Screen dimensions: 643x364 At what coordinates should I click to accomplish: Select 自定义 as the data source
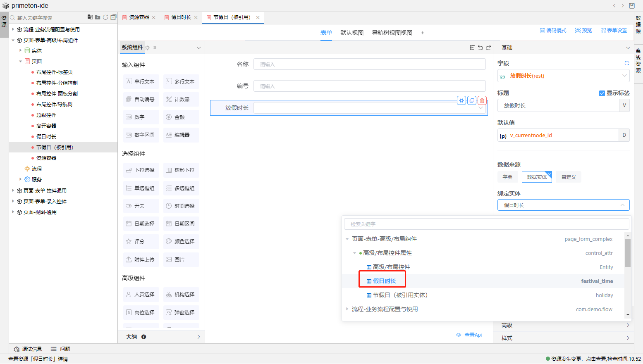click(x=569, y=177)
